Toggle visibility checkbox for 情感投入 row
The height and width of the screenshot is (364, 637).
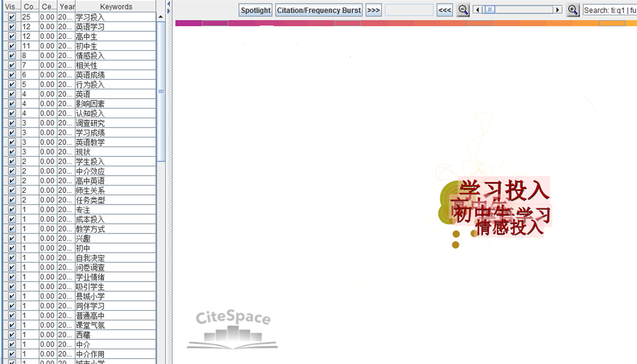point(12,56)
